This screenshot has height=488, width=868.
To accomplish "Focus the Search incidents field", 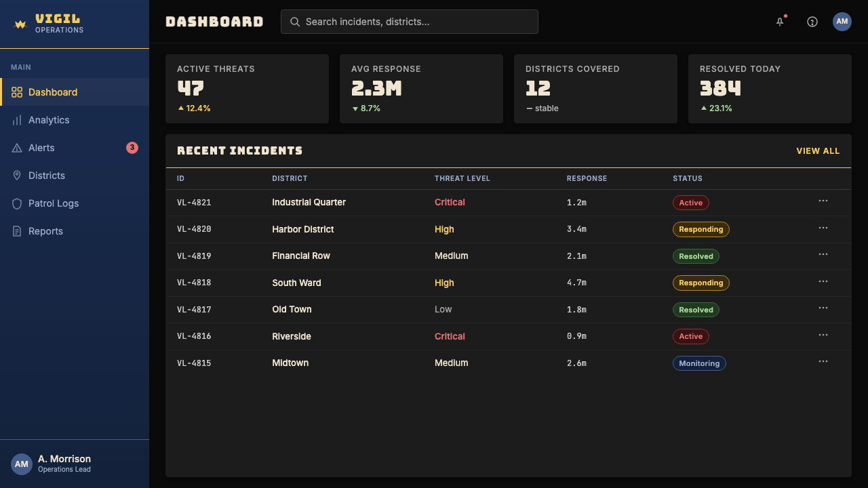I will point(410,22).
